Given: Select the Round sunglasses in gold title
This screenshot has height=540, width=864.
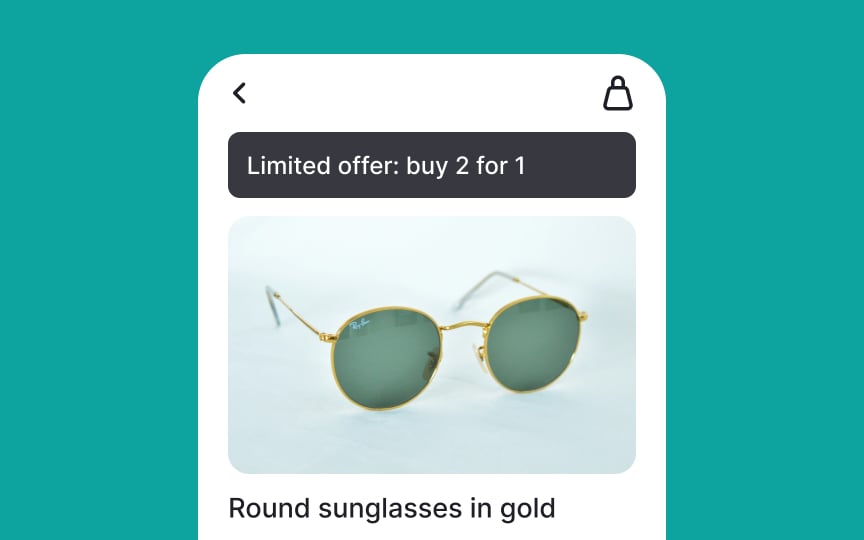Looking at the screenshot, I should [x=392, y=509].
